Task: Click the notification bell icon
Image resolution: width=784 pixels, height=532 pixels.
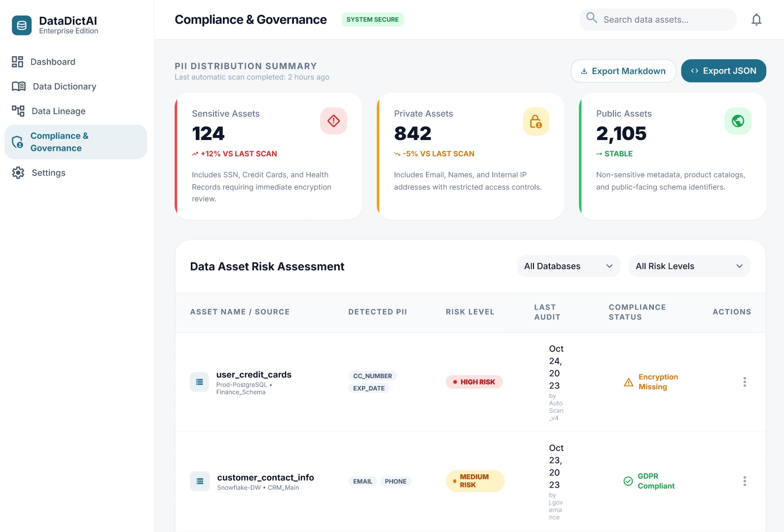Action: (756, 20)
